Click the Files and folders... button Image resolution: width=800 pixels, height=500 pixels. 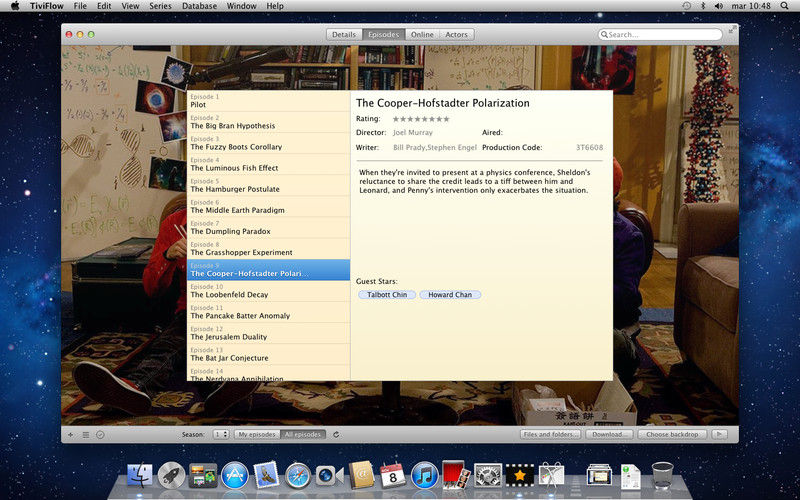551,434
